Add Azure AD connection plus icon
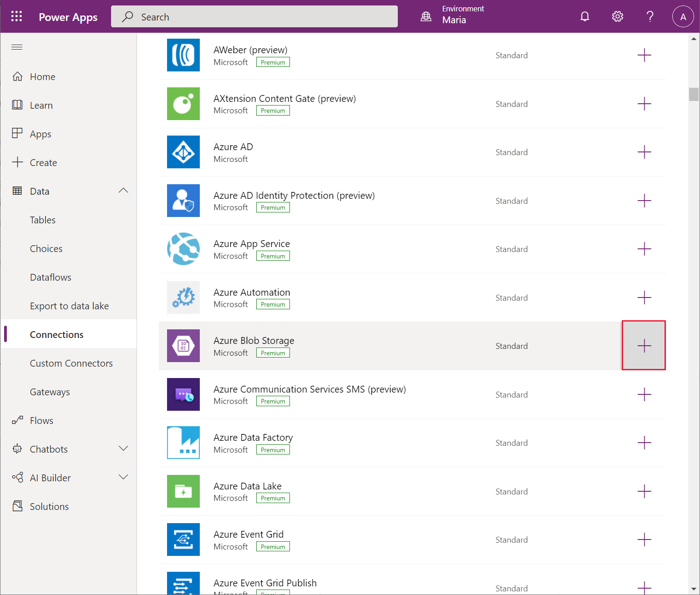This screenshot has height=595, width=700. 644,152
